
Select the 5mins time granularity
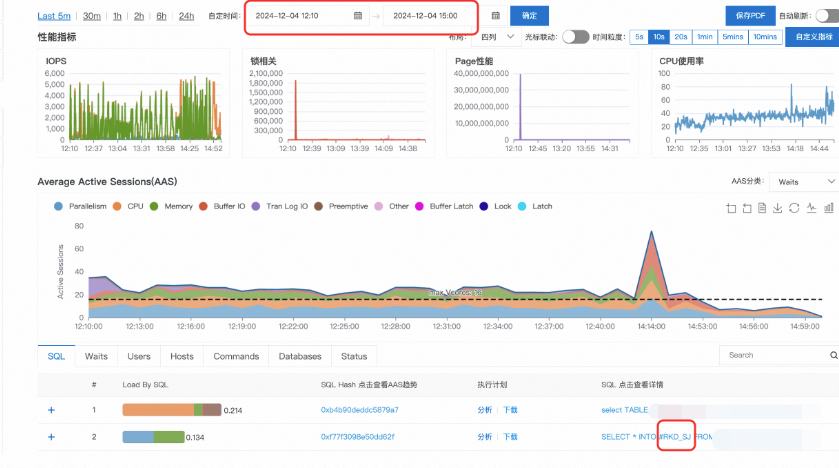click(733, 37)
